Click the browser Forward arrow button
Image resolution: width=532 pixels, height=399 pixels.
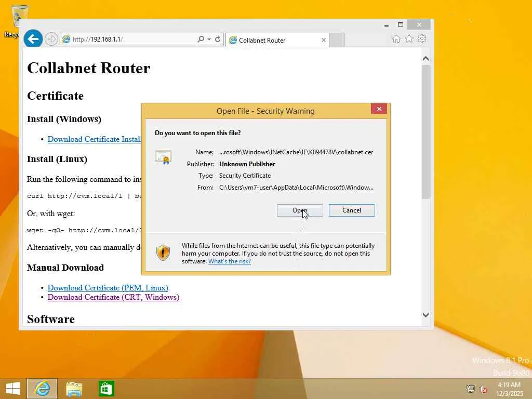(51, 39)
